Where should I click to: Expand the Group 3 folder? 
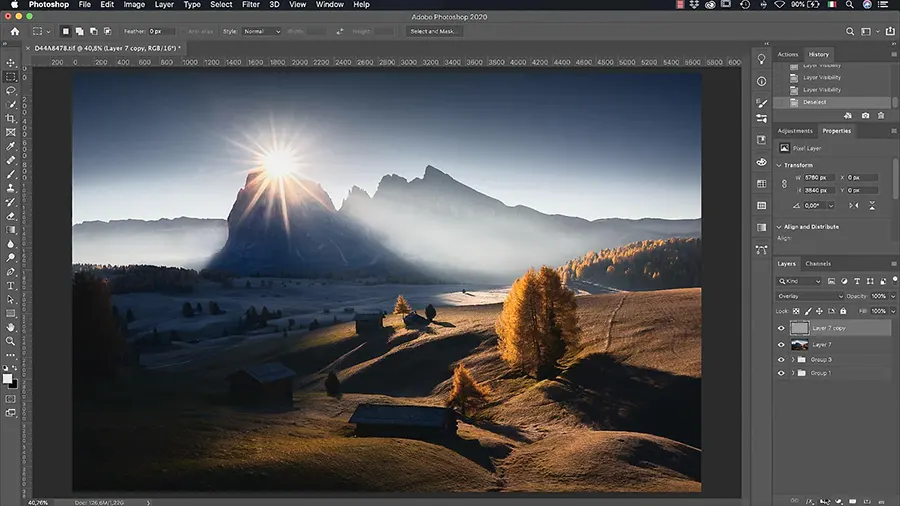793,359
